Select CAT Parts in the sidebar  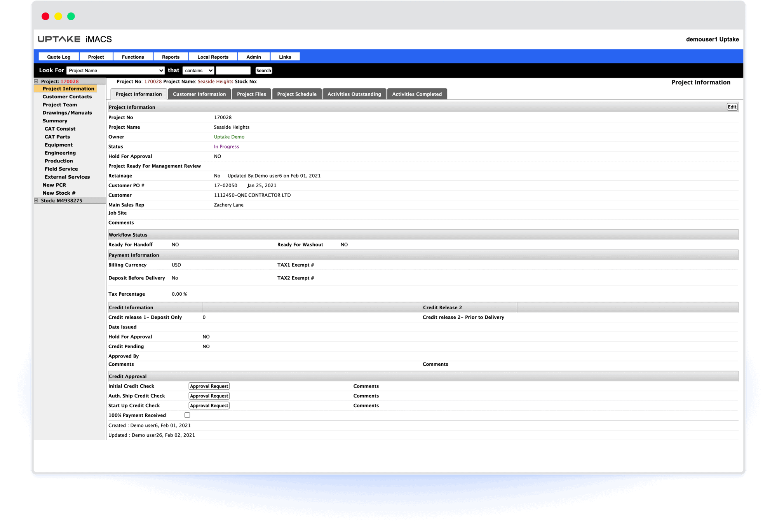(x=57, y=137)
